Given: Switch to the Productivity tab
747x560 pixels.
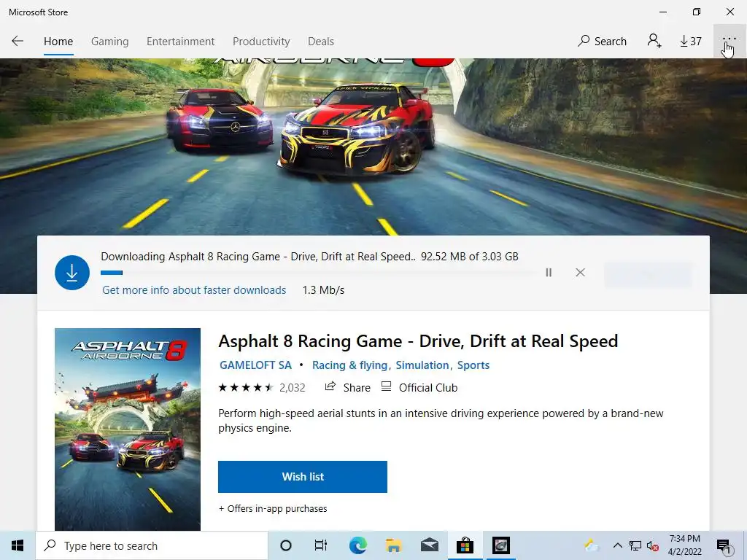Looking at the screenshot, I should (261, 42).
